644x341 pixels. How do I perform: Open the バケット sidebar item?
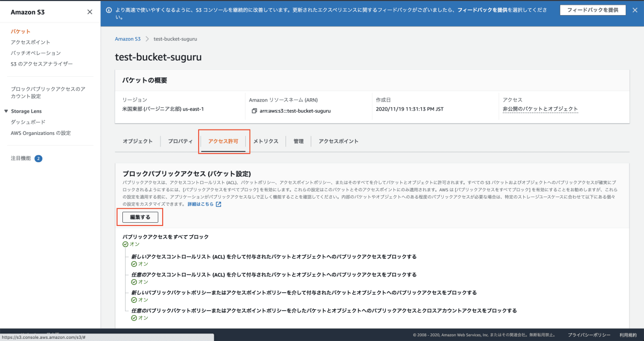[x=20, y=31]
